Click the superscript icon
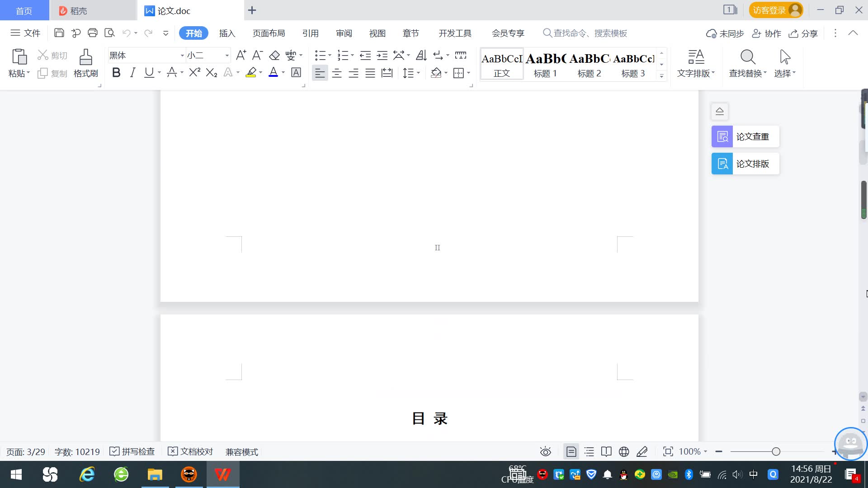The height and width of the screenshot is (488, 868). click(x=194, y=73)
